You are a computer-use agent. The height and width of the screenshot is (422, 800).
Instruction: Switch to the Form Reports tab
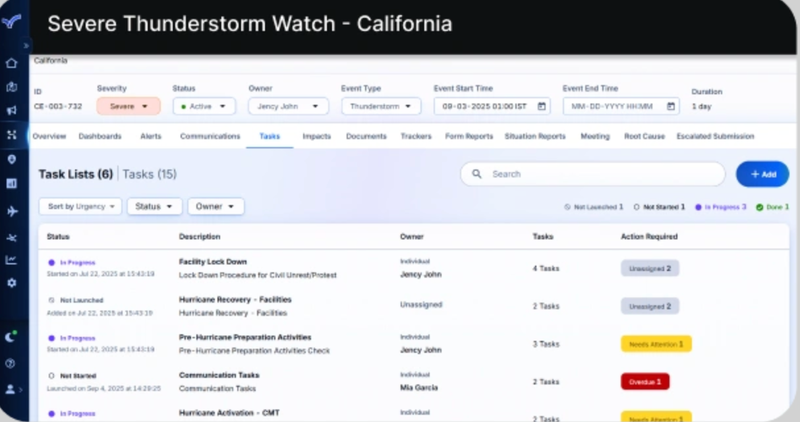pos(469,136)
